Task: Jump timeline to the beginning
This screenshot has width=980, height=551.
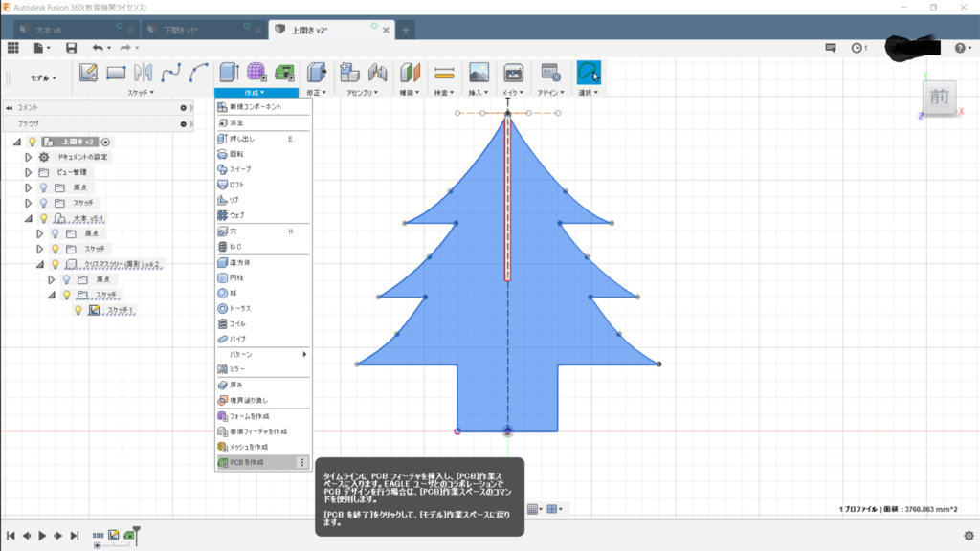Action: (11, 536)
